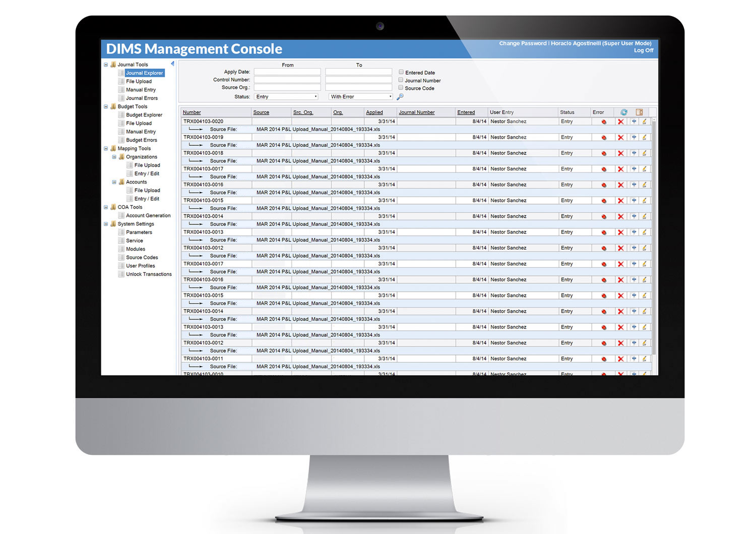Sort by the Entered column header
The image size is (756, 534).
click(x=466, y=112)
